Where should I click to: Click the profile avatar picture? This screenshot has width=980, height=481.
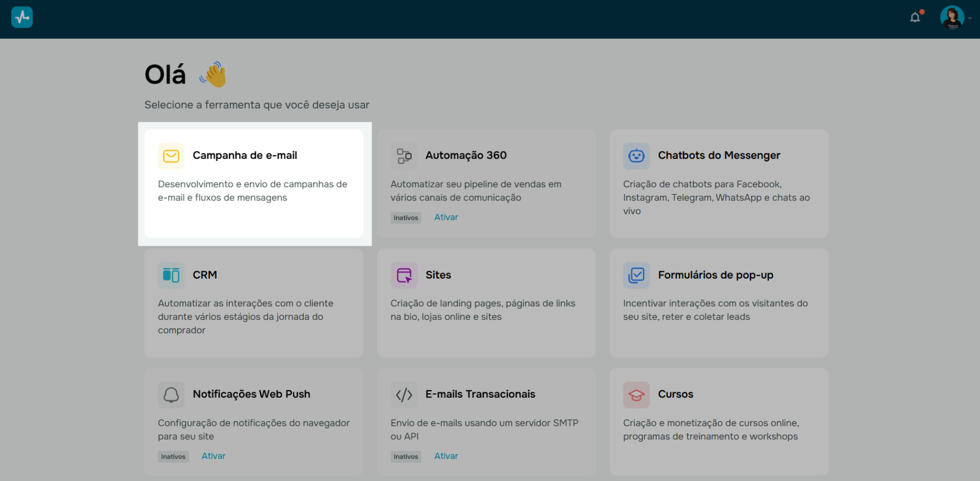pyautogui.click(x=952, y=17)
